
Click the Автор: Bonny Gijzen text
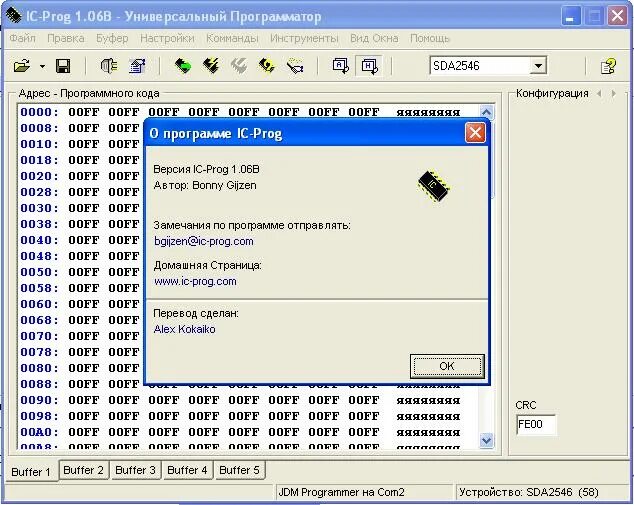pyautogui.click(x=205, y=185)
